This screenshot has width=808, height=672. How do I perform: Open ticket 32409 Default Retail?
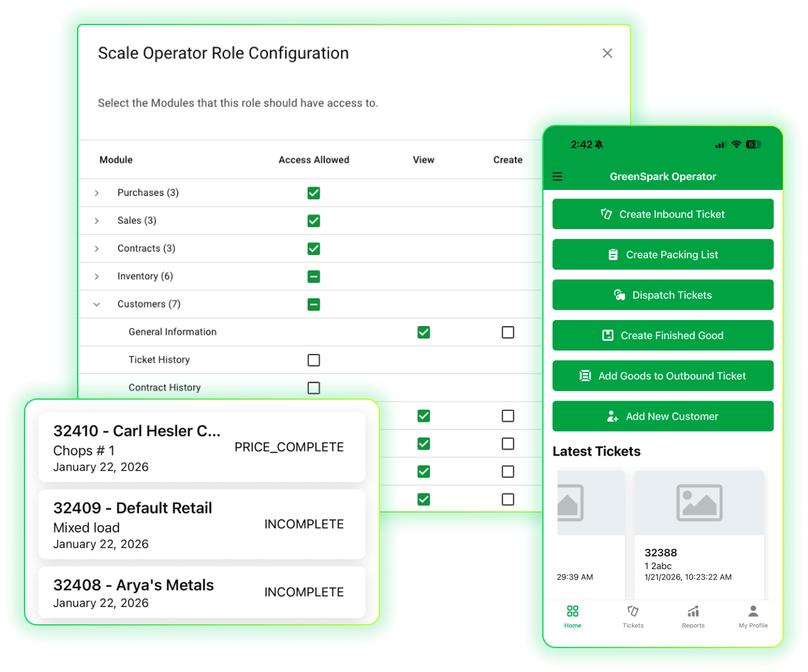(x=202, y=525)
